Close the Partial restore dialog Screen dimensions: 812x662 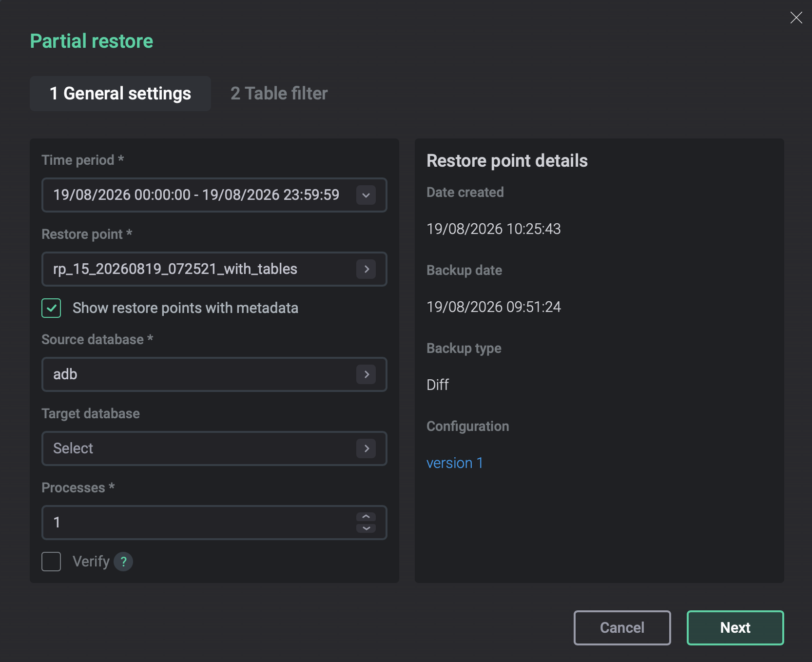(796, 18)
